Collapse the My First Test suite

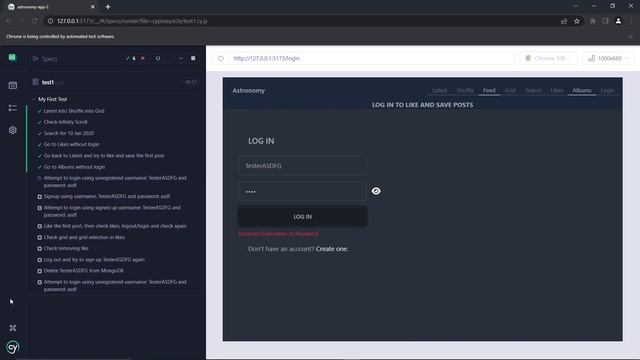pos(34,99)
